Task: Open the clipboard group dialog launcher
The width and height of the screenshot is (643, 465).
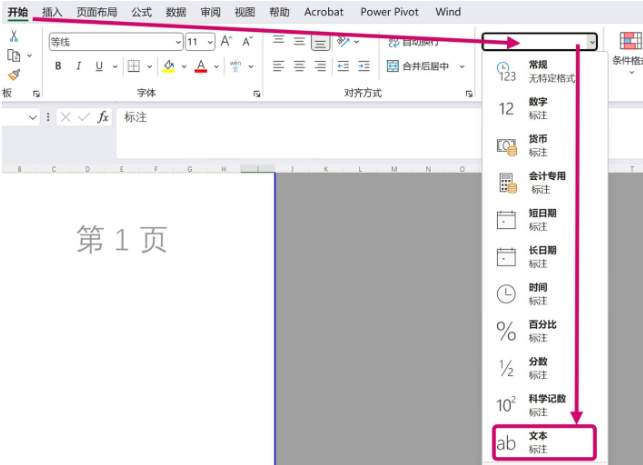Action: [x=36, y=94]
